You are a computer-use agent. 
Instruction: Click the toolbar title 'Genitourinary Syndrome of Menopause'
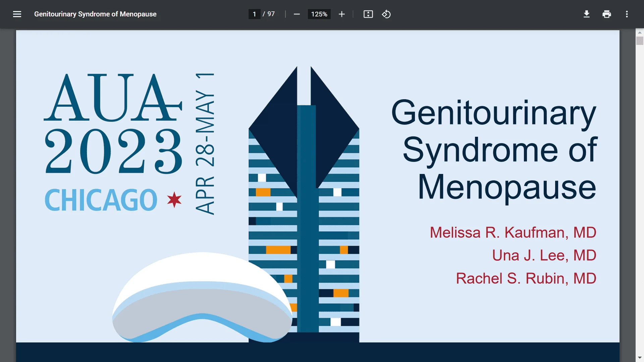[95, 14]
